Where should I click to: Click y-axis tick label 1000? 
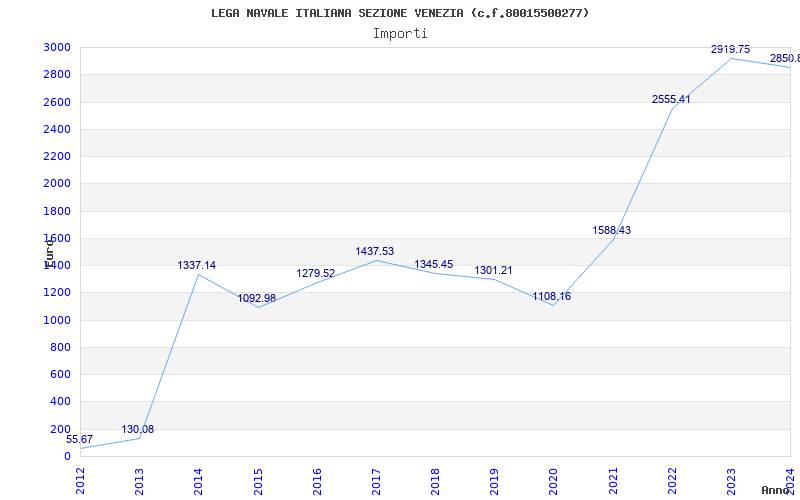click(x=57, y=320)
